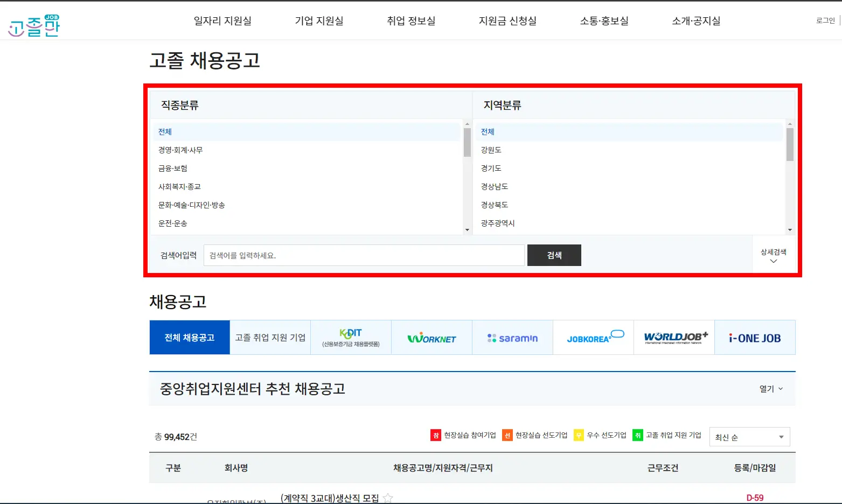Select the WORLDJOB+ source

(674, 337)
